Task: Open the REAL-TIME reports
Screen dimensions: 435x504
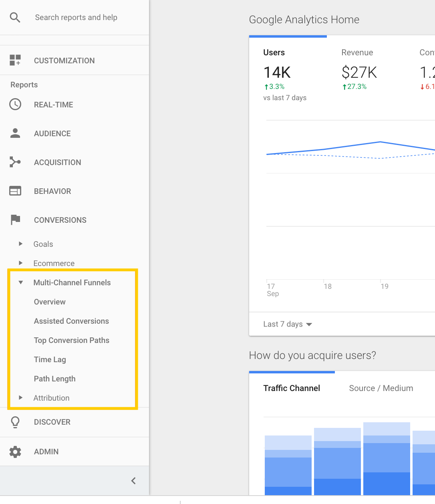Action: (x=53, y=105)
